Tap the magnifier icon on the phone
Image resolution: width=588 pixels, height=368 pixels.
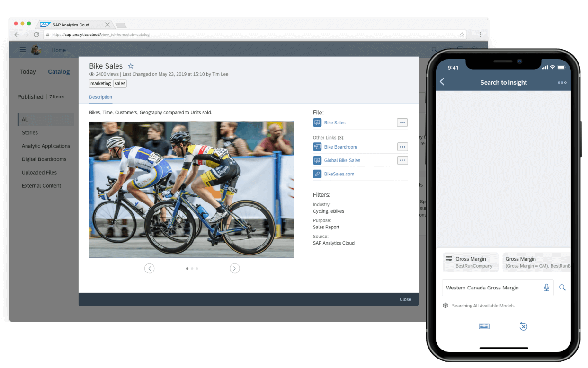562,288
